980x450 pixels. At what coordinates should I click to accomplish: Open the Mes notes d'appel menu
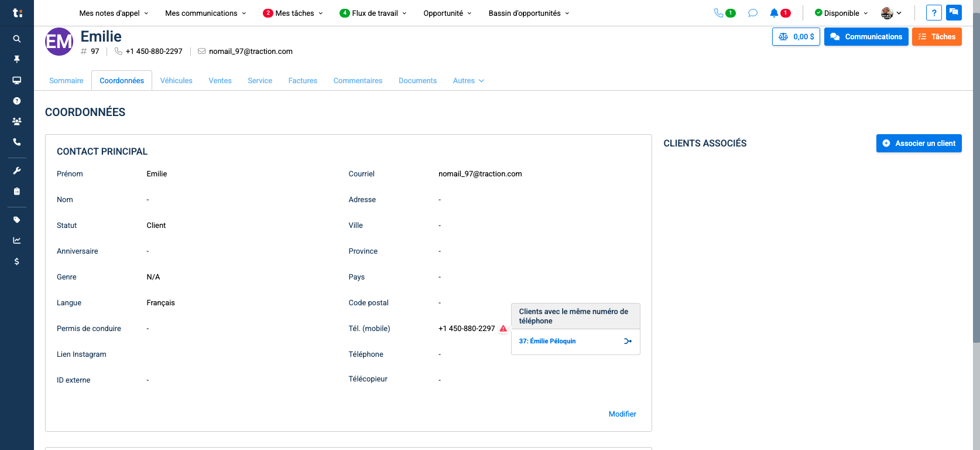pos(114,13)
